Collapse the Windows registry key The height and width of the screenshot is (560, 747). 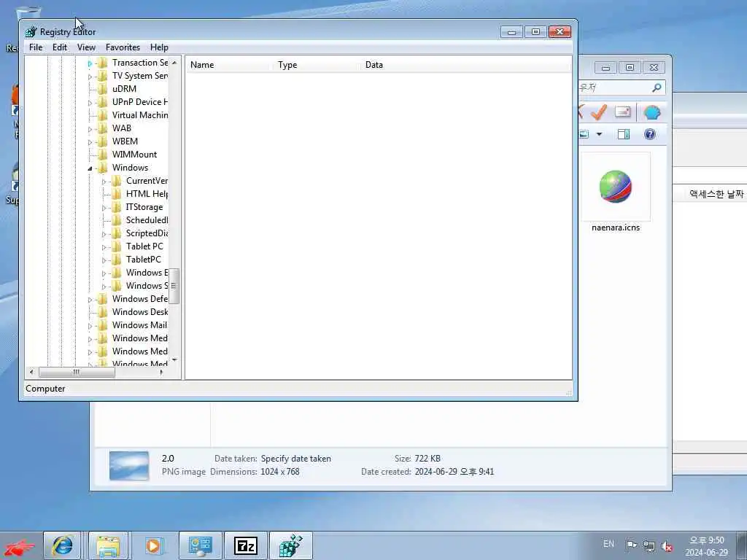point(90,168)
